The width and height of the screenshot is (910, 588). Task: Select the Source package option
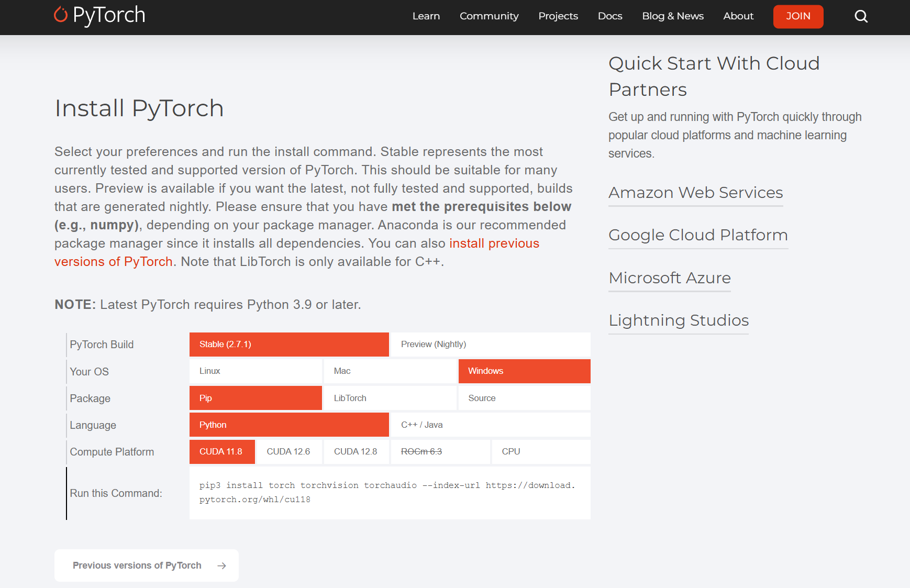(525, 398)
